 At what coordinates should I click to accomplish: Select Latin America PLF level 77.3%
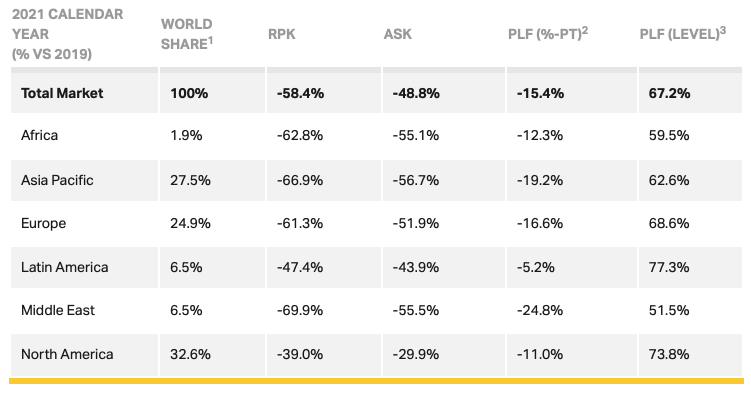669,267
